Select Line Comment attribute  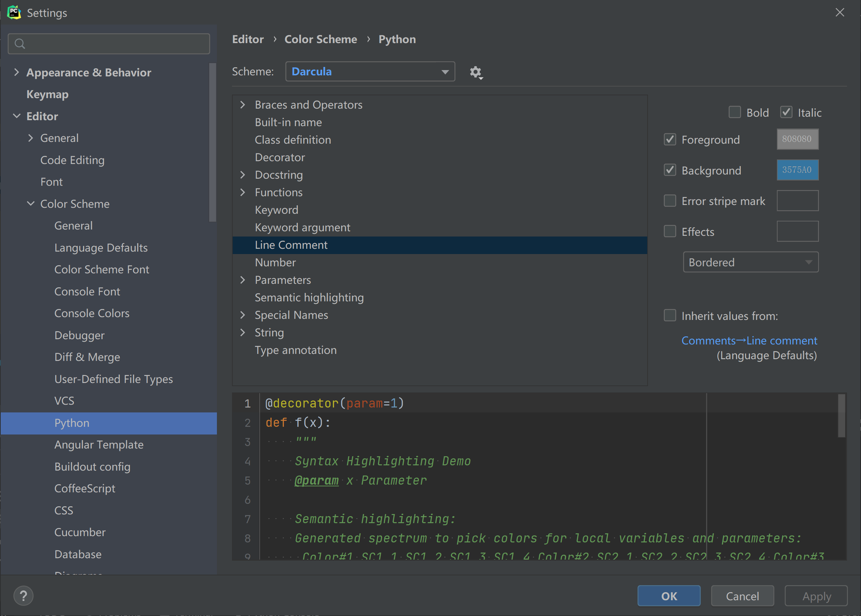(x=439, y=245)
